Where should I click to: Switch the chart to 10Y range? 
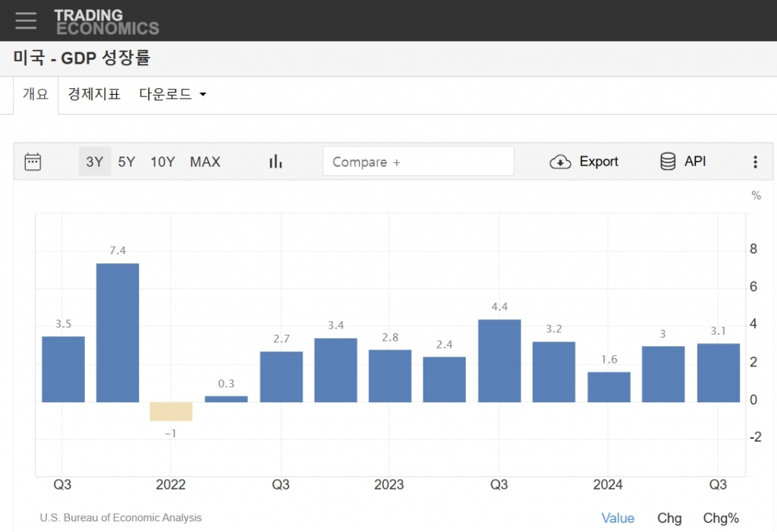162,162
